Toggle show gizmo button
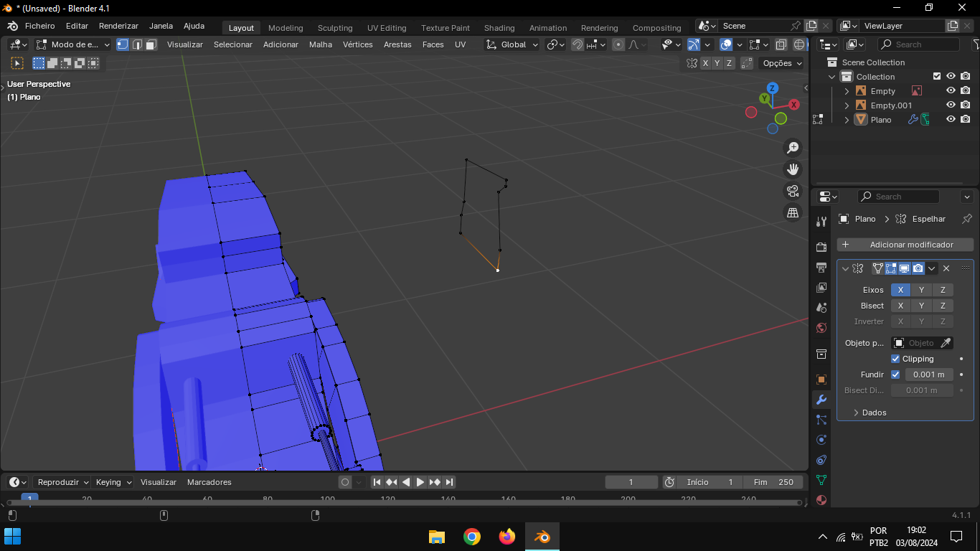The width and height of the screenshot is (980, 551). tap(693, 44)
